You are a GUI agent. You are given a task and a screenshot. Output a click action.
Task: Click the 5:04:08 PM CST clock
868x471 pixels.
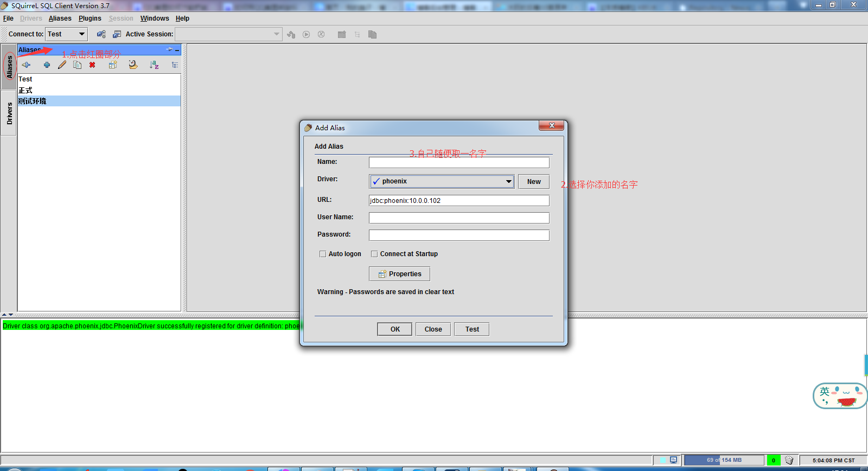833,460
